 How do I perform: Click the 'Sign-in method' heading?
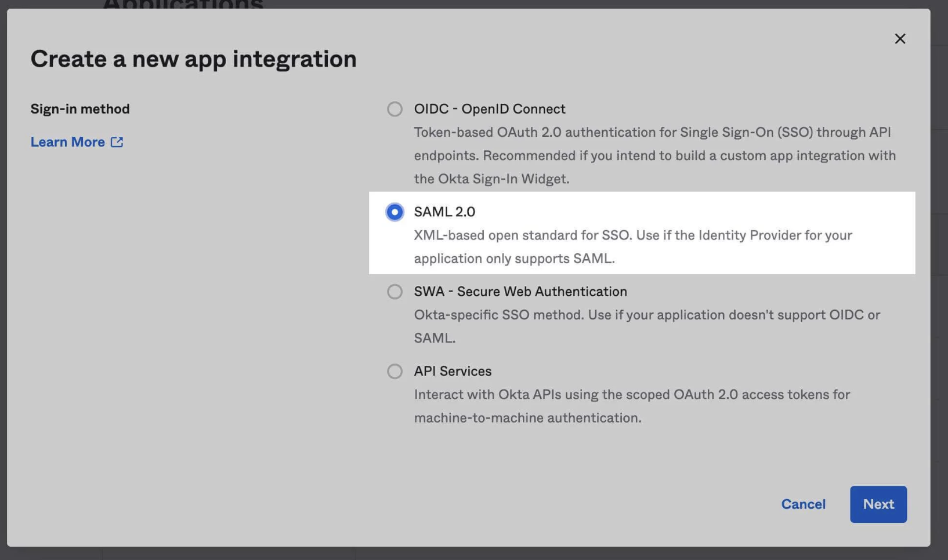80,109
